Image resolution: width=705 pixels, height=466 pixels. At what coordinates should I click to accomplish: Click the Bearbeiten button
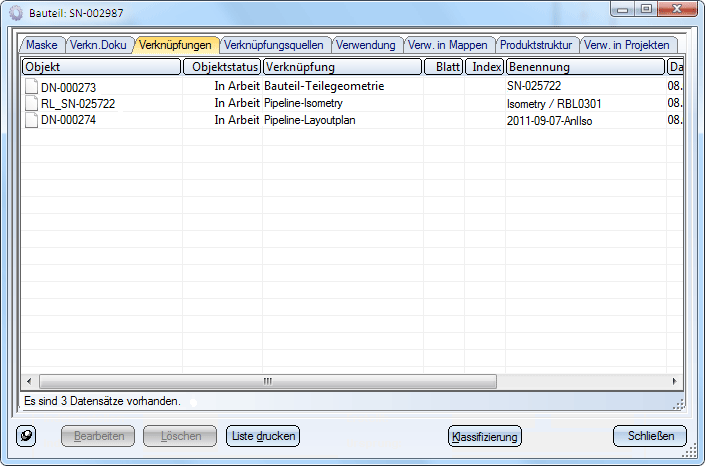(98, 436)
